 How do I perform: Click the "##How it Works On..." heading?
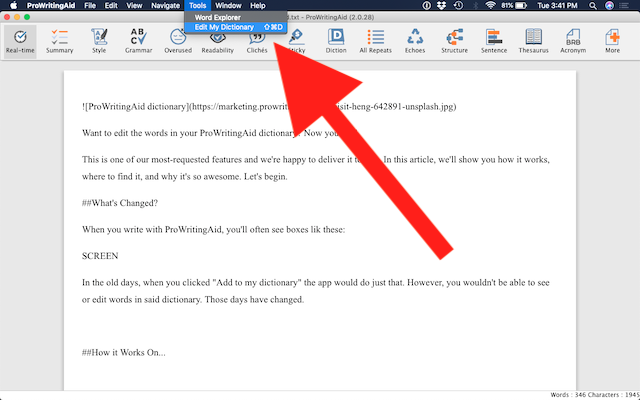point(124,352)
